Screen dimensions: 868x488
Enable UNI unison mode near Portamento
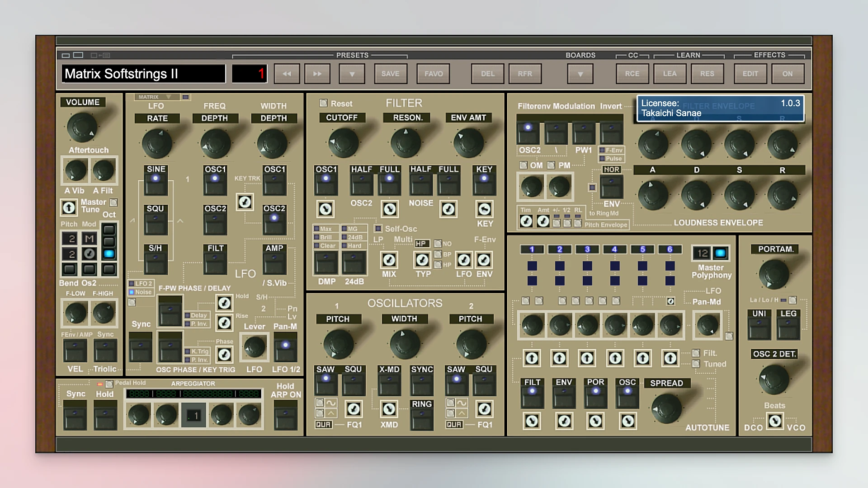pyautogui.click(x=759, y=324)
